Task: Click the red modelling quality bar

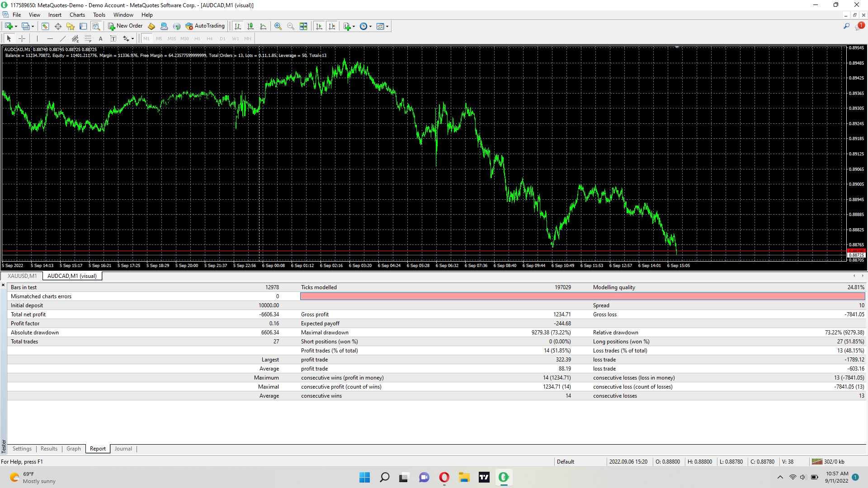Action: (x=582, y=296)
